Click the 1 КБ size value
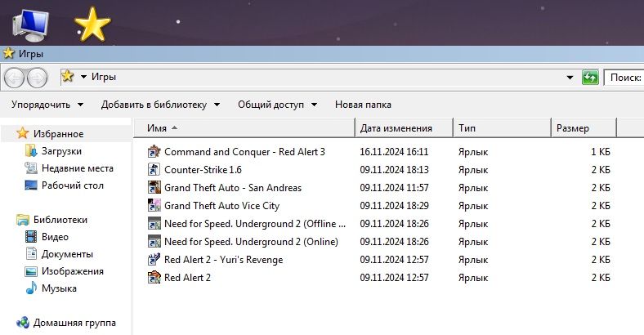The width and height of the screenshot is (644, 335). pyautogui.click(x=601, y=152)
